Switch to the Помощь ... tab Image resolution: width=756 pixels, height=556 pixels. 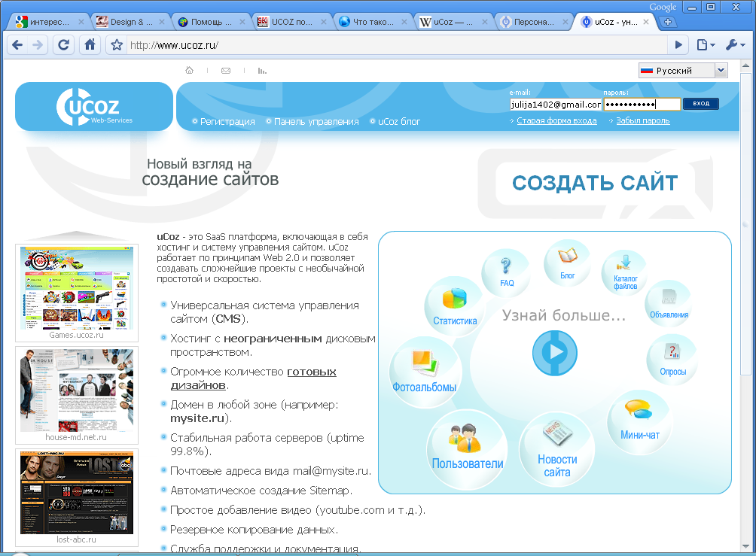211,22
